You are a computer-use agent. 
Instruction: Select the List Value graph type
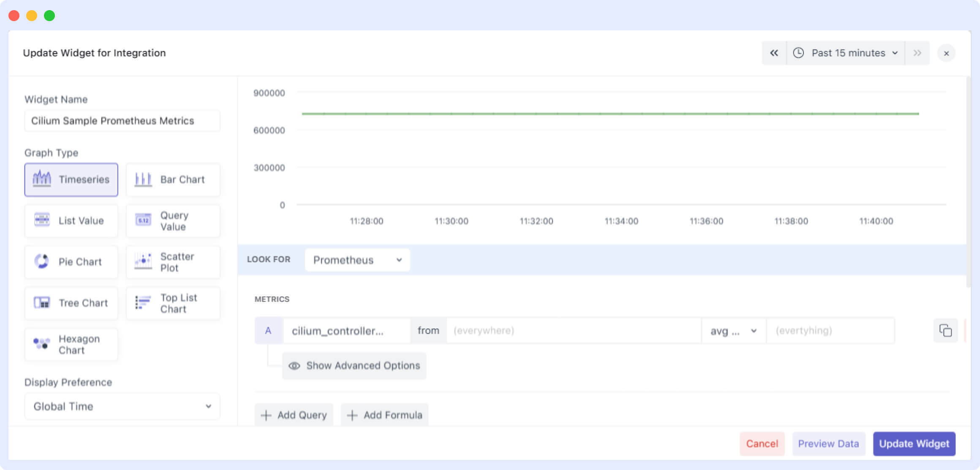pyautogui.click(x=71, y=220)
